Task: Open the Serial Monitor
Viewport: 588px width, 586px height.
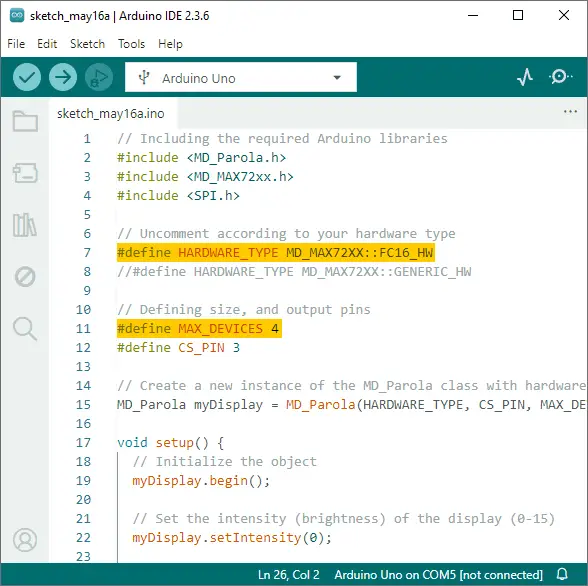Action: (x=560, y=77)
